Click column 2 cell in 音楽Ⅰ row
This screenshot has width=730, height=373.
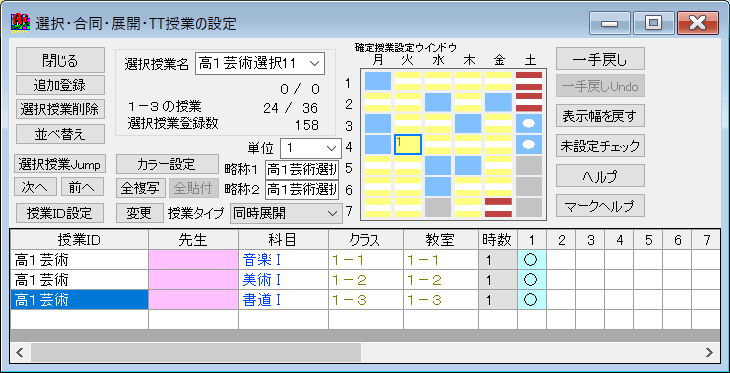click(x=561, y=260)
